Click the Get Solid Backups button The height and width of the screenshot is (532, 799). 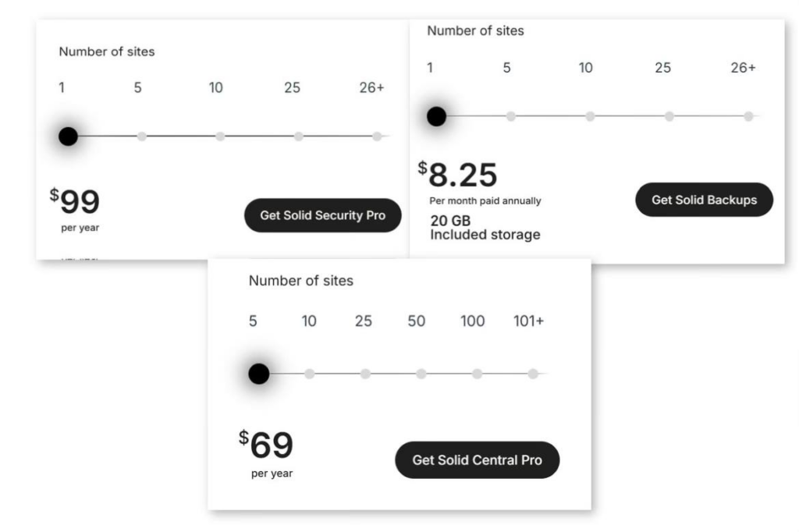point(704,199)
